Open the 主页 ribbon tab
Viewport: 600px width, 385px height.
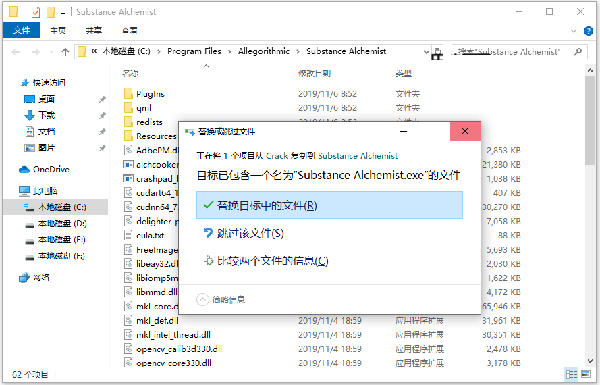(58, 31)
